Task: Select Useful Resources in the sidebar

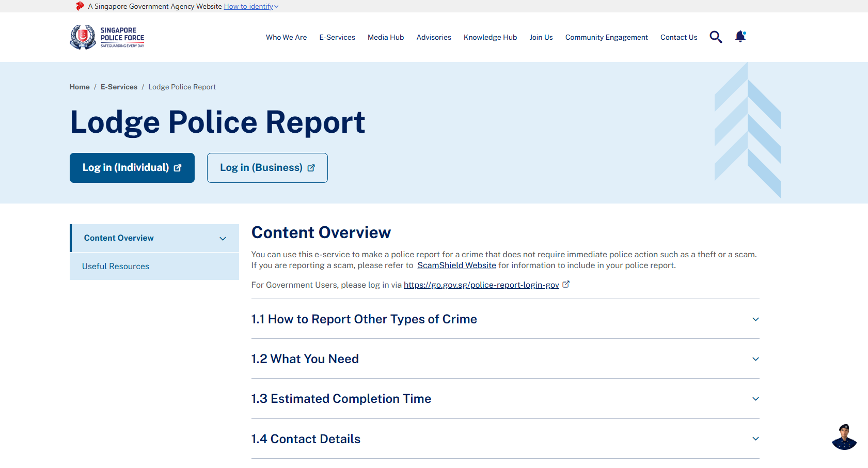Action: click(x=115, y=266)
